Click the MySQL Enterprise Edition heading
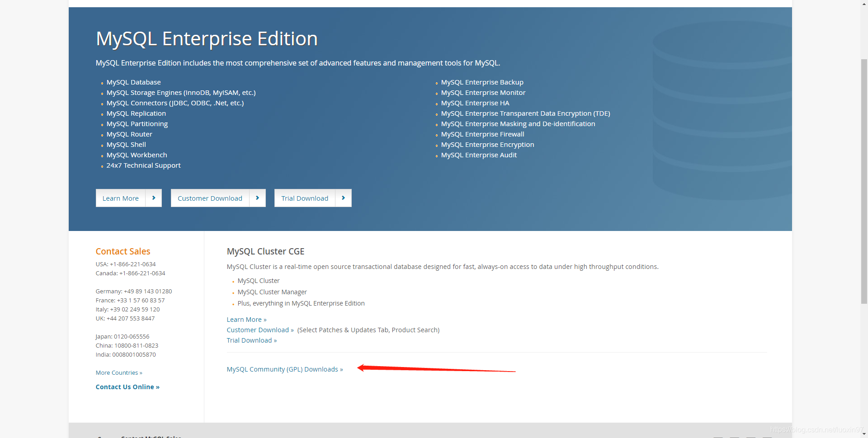 point(207,38)
